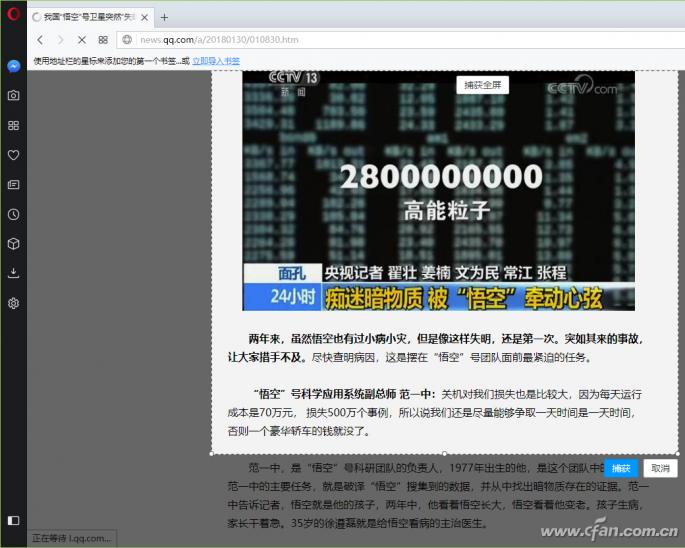The image size is (685, 548).
Task: Open Facebook Messenger in sidebar
Action: (14, 66)
